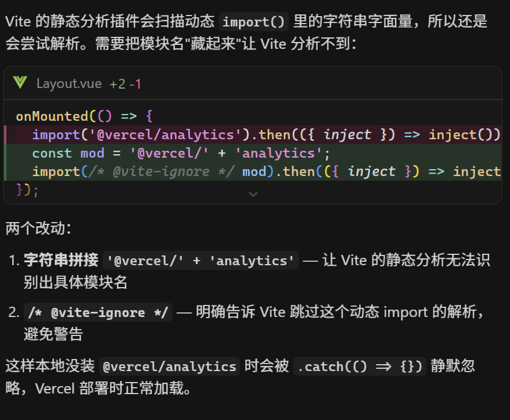Click the removed import('@vercel/analytics') line
Screen dimensions: 510x420
(x=253, y=135)
